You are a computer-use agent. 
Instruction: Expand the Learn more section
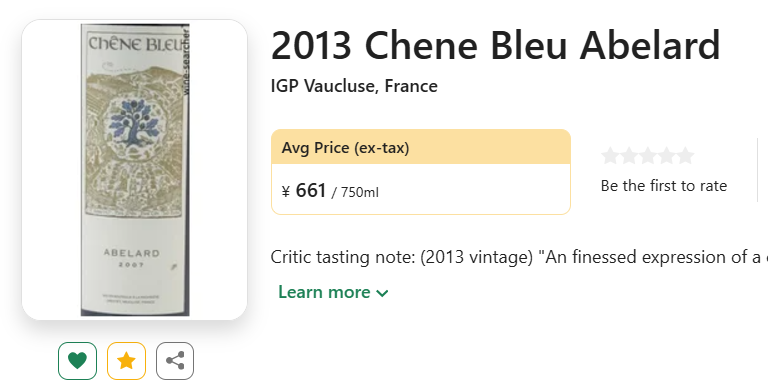pyautogui.click(x=333, y=292)
